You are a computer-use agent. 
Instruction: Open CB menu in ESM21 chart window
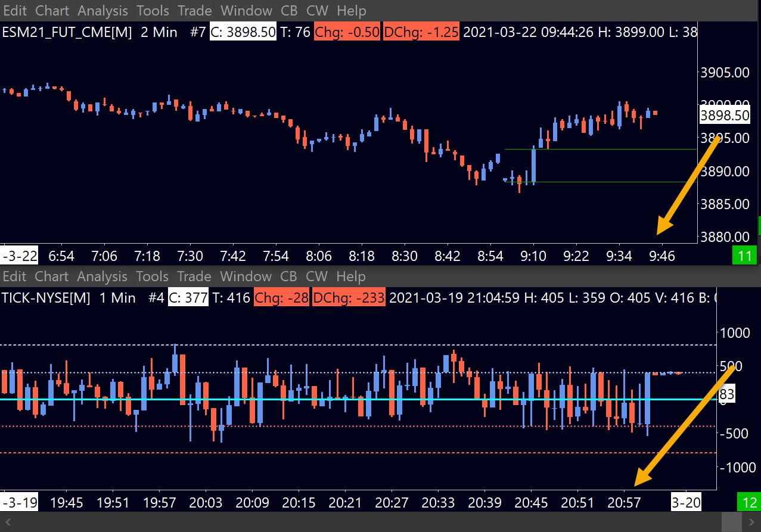click(x=289, y=11)
